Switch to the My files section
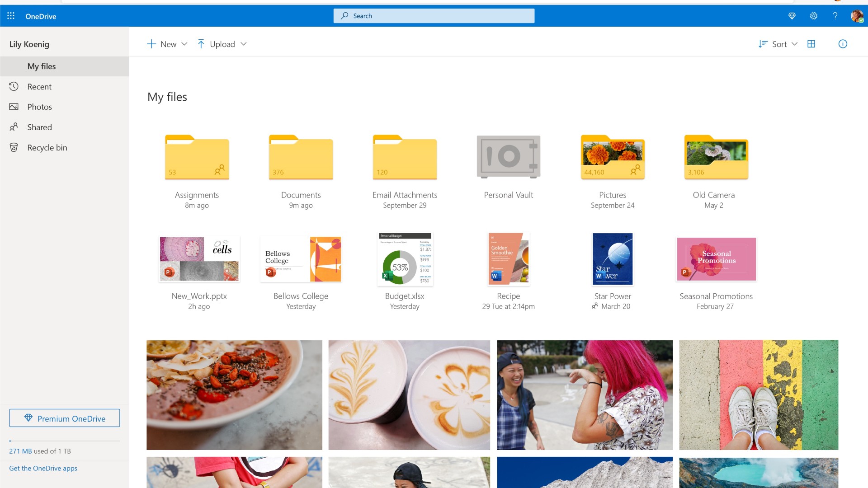 click(42, 66)
